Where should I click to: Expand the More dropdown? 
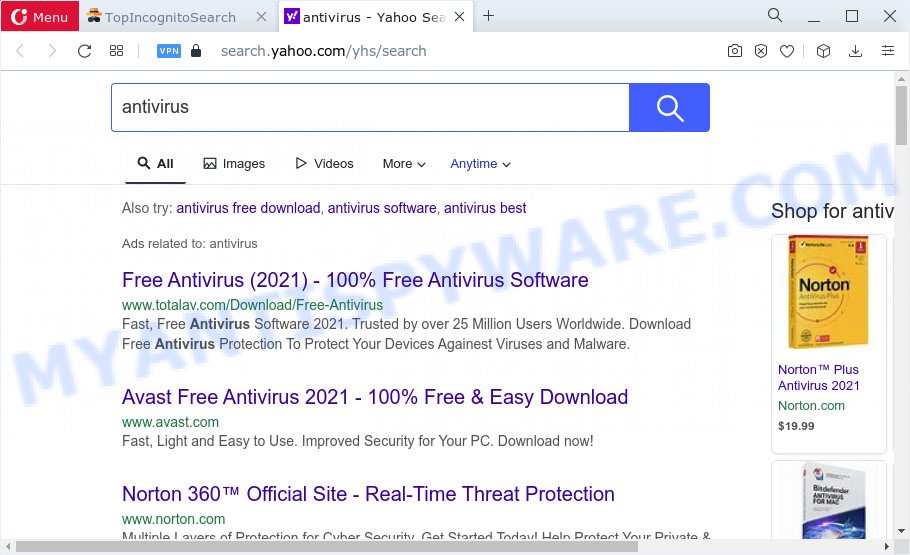pyautogui.click(x=404, y=164)
